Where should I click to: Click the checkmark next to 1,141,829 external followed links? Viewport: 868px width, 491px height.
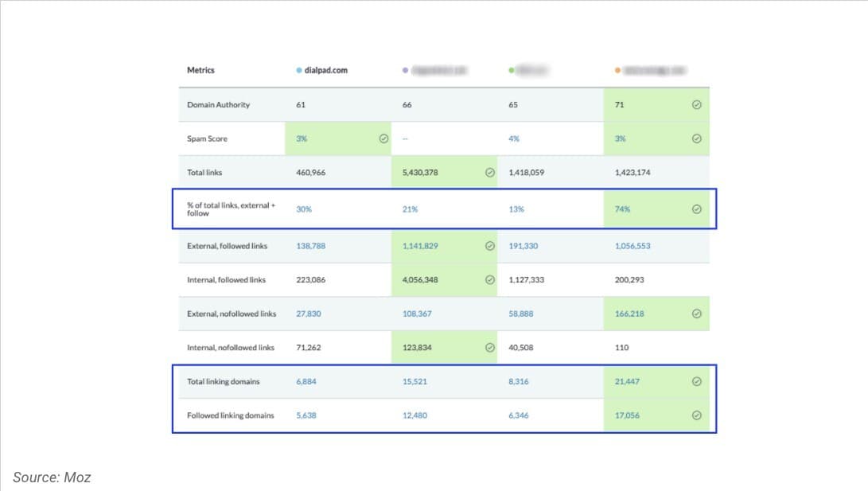tap(489, 246)
